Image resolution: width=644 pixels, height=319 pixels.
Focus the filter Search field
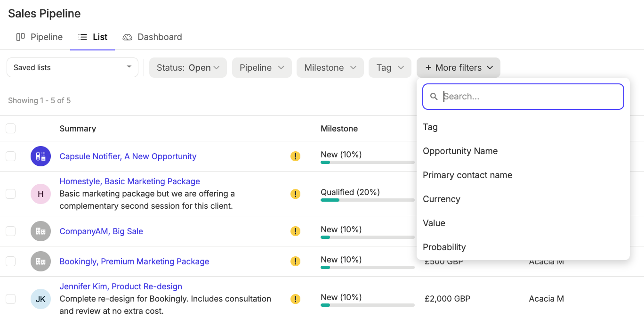point(523,97)
